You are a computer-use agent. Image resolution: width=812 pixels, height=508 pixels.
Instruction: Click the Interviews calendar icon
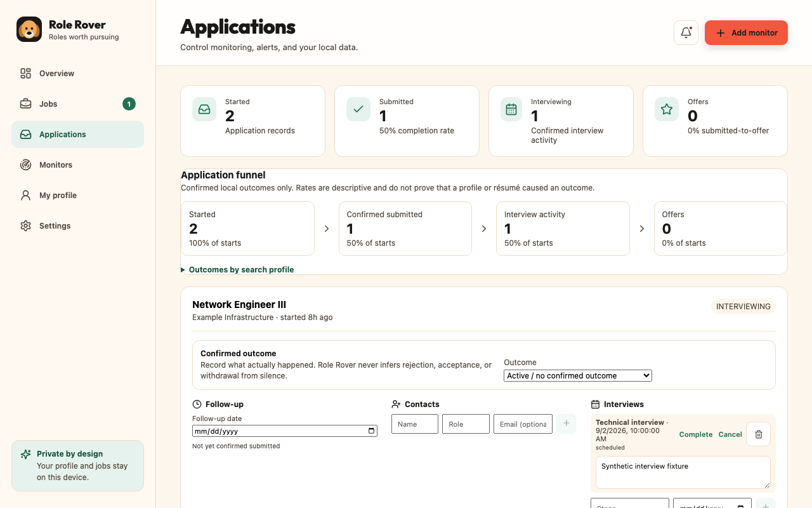coord(595,404)
